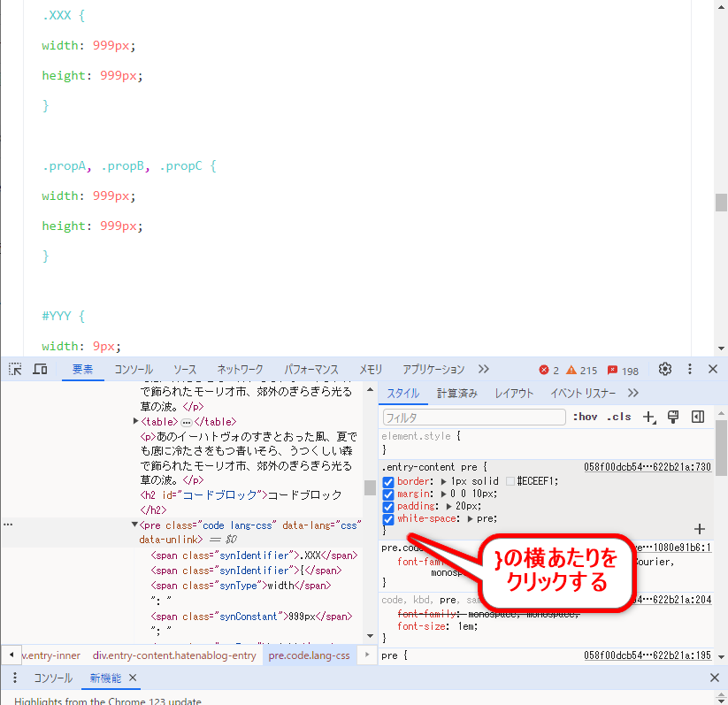
Task: Uncheck the margin property checkbox
Action: point(388,494)
